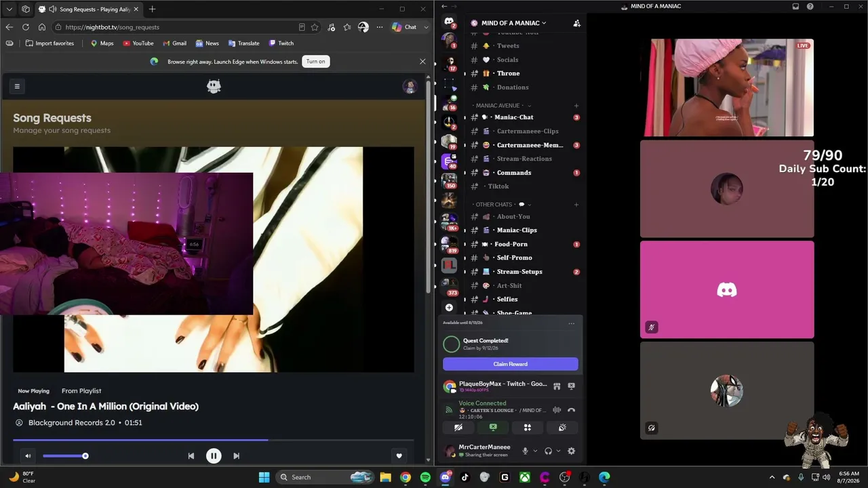Image resolution: width=868 pixels, height=488 pixels.
Task: Click the nightbot.tv address bar
Action: [176, 27]
